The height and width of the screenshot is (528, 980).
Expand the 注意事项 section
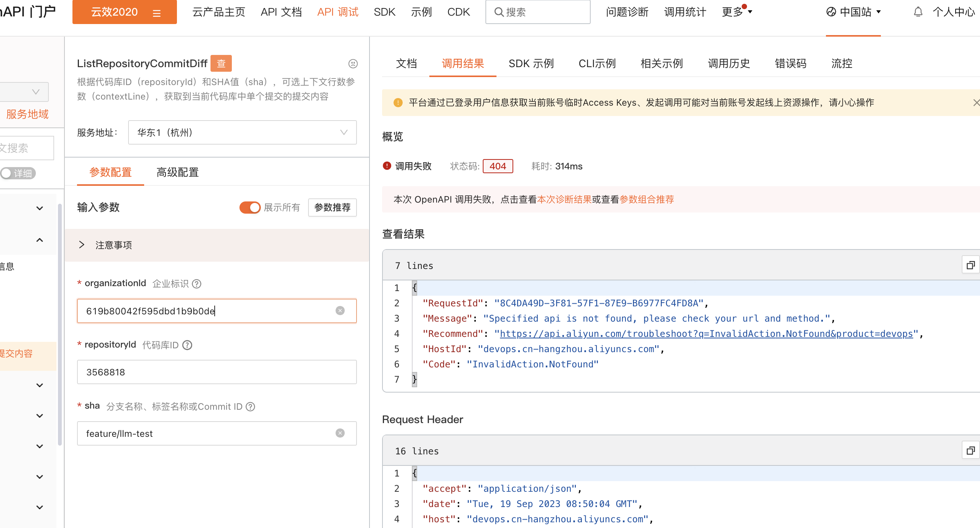click(217, 245)
